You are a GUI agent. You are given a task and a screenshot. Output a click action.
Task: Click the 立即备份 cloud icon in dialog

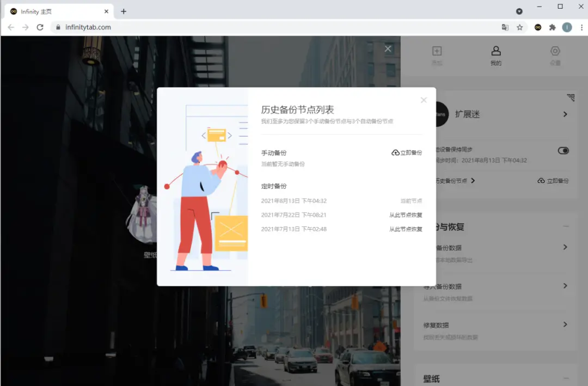pos(395,152)
